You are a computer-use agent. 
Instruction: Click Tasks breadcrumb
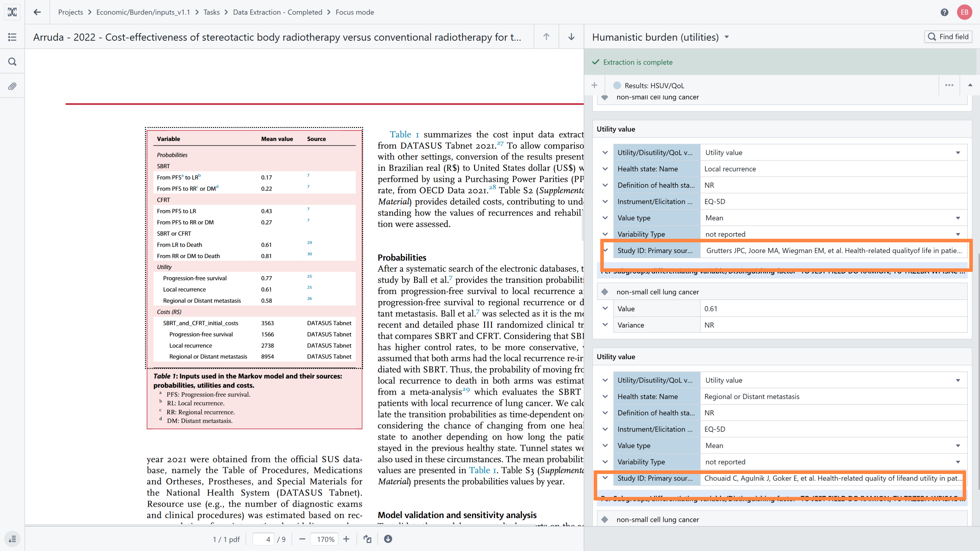212,12
